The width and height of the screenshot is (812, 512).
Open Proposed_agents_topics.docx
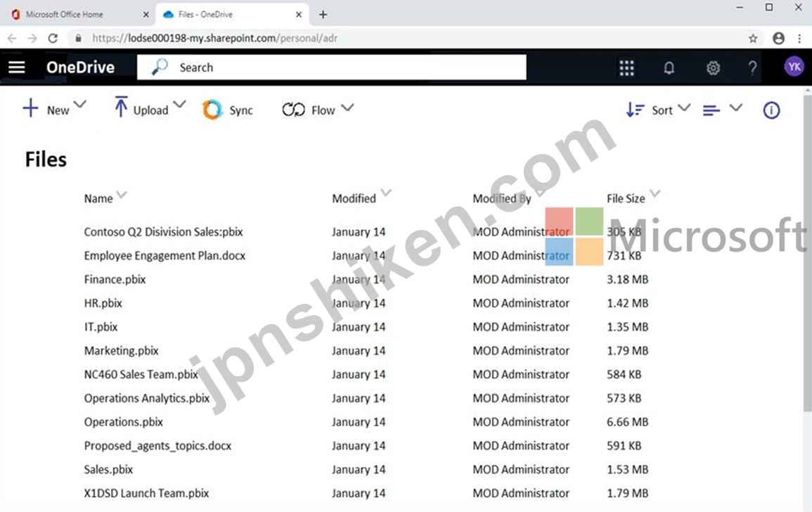pyautogui.click(x=157, y=446)
